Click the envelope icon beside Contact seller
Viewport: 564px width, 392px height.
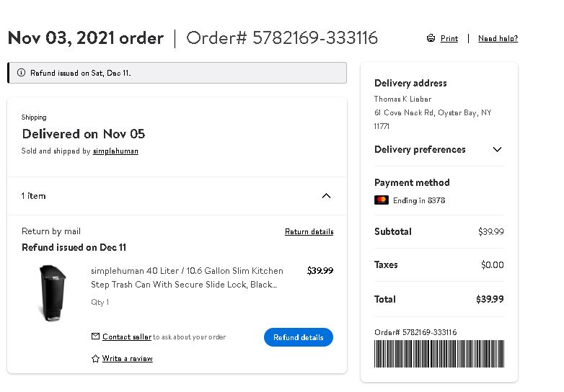pos(95,337)
